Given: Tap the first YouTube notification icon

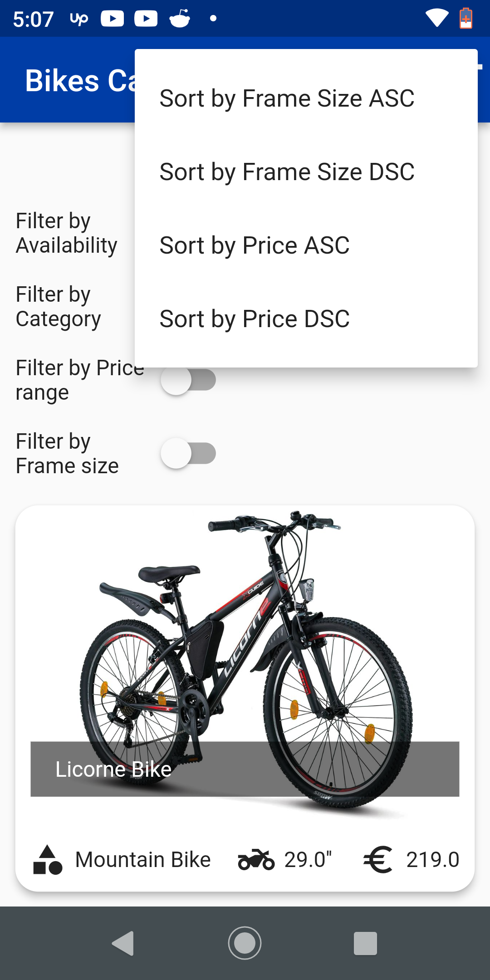Looking at the screenshot, I should 112,19.
